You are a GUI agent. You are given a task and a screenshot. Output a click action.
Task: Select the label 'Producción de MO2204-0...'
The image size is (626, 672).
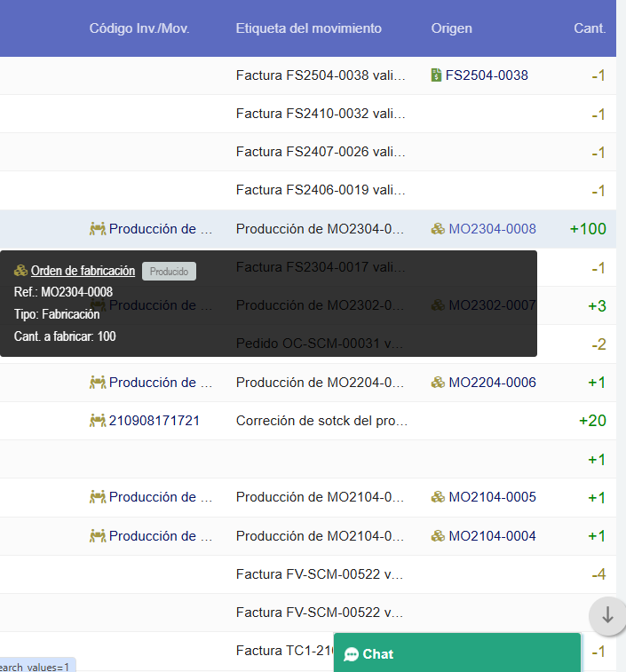pos(320,383)
